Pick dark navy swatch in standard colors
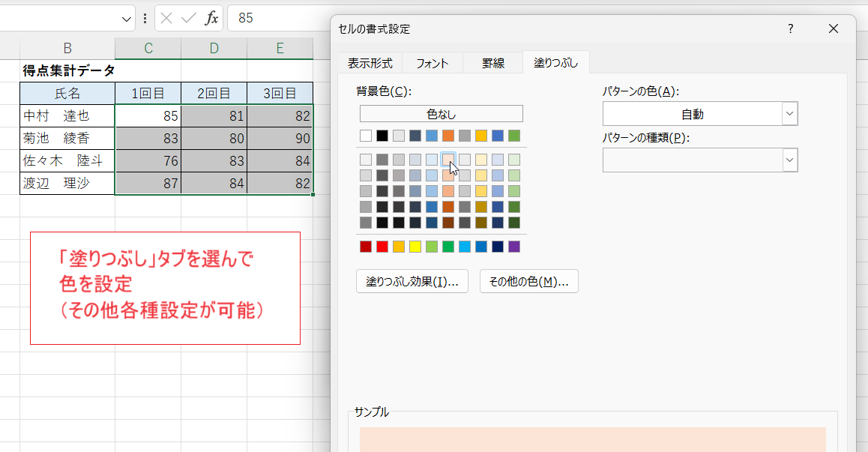The height and width of the screenshot is (452, 868). [498, 247]
